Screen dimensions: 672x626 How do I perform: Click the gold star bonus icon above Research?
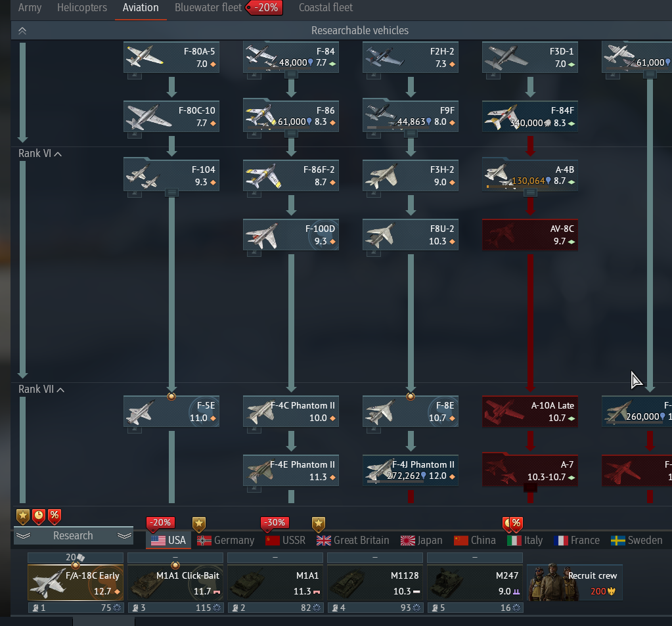point(23,516)
